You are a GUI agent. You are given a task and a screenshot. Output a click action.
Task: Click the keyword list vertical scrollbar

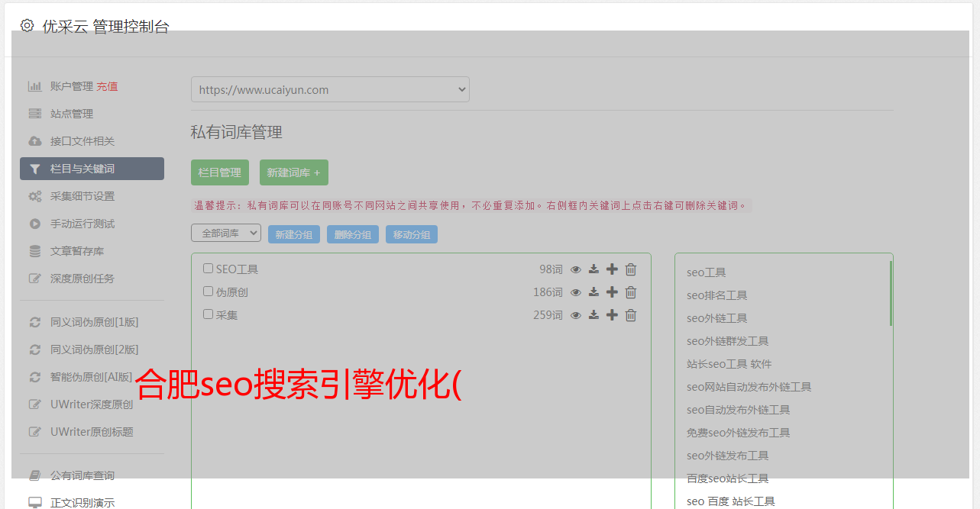(891, 293)
